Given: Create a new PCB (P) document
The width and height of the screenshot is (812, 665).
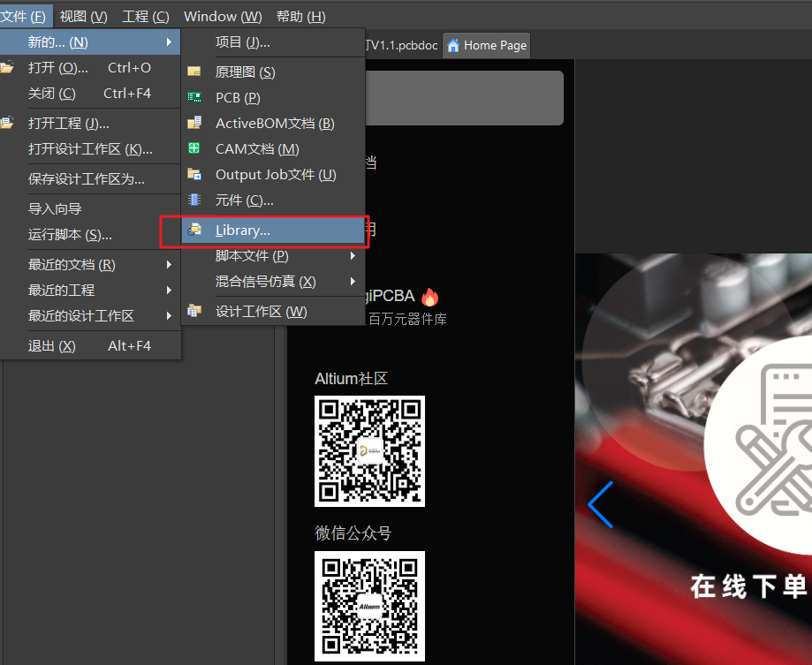Looking at the screenshot, I should click(x=273, y=97).
